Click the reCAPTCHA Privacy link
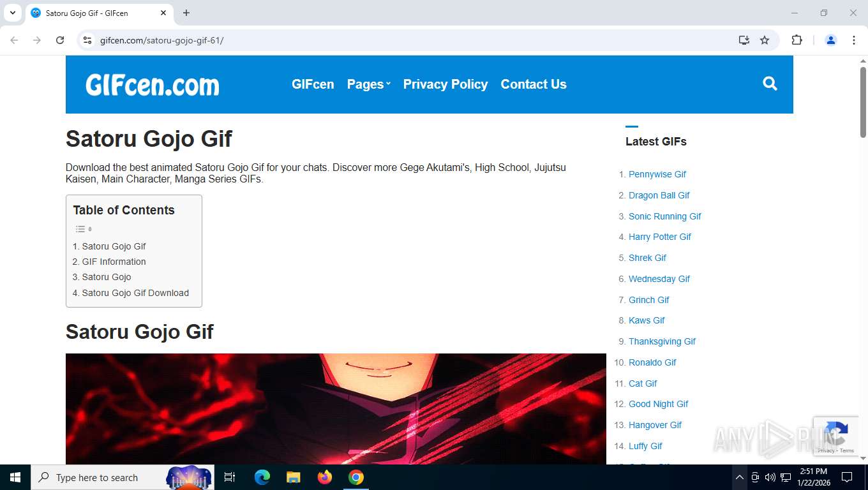868x490 pixels. point(827,450)
